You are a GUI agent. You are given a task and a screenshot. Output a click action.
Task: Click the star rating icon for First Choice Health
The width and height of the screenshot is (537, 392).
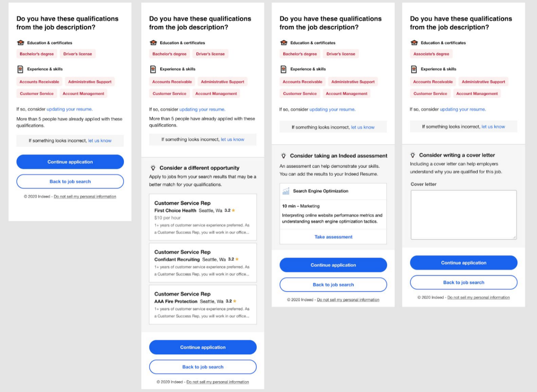tap(233, 210)
